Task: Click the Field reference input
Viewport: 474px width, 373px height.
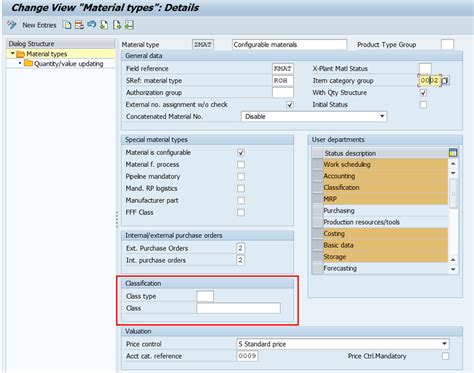Action: 283,69
